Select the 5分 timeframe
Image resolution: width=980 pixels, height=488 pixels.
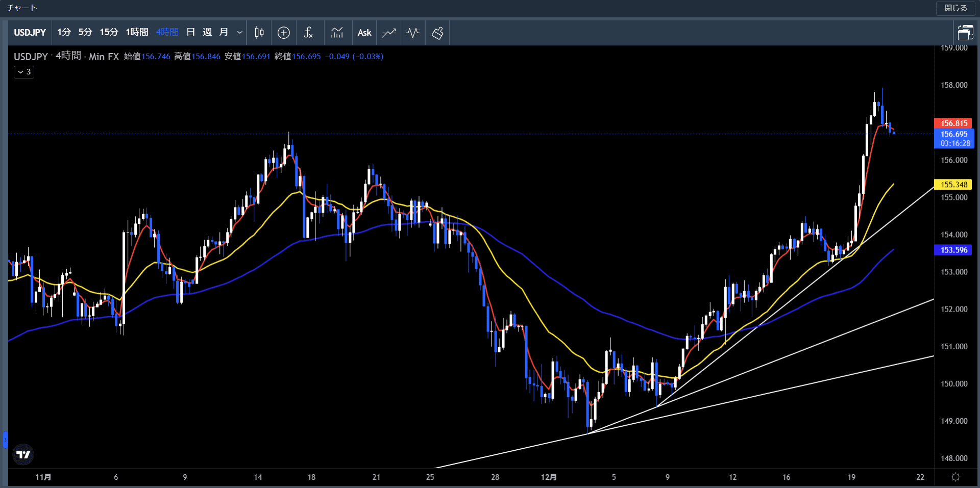point(85,32)
